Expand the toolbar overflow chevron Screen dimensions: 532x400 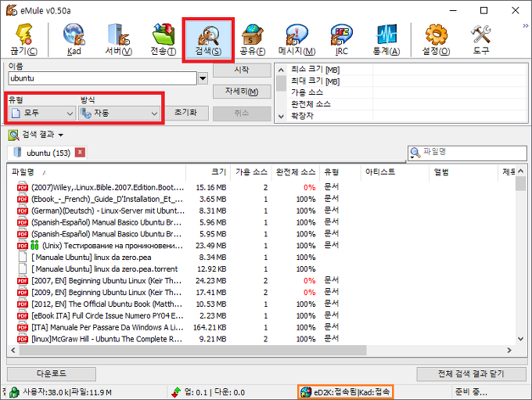pyautogui.click(x=526, y=26)
